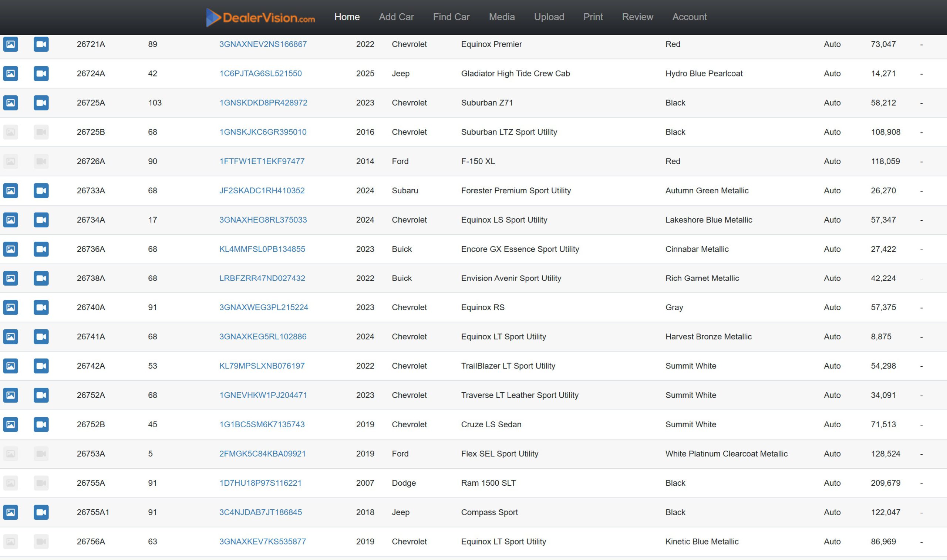
Task: Open VIN 3GNAXKEV7KS535877 link
Action: (263, 542)
